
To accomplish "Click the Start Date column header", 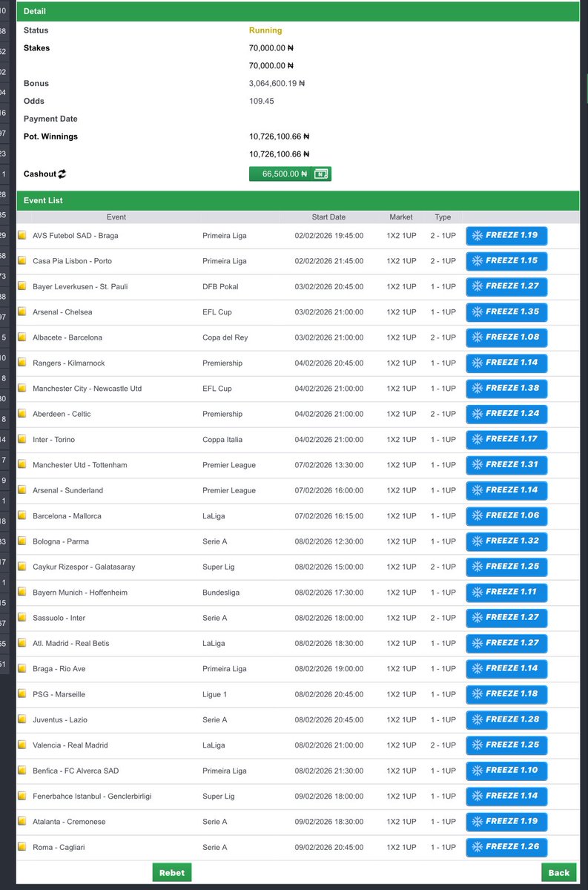I will 328,217.
